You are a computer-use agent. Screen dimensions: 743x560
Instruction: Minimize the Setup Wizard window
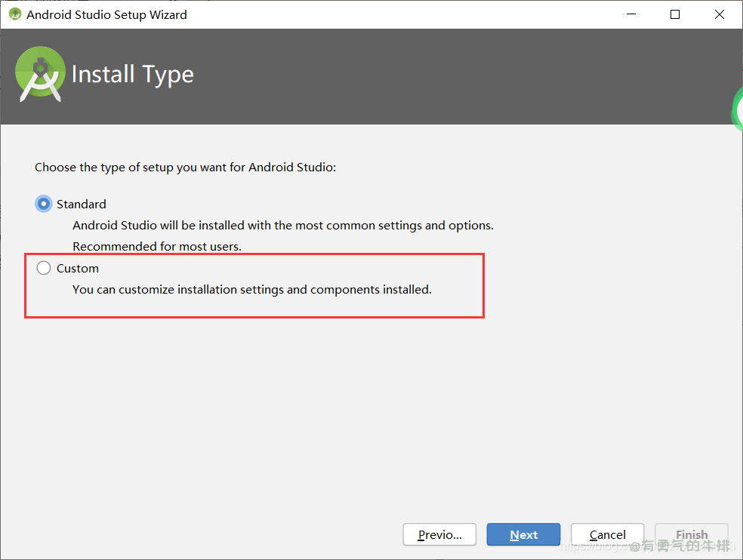coord(631,14)
